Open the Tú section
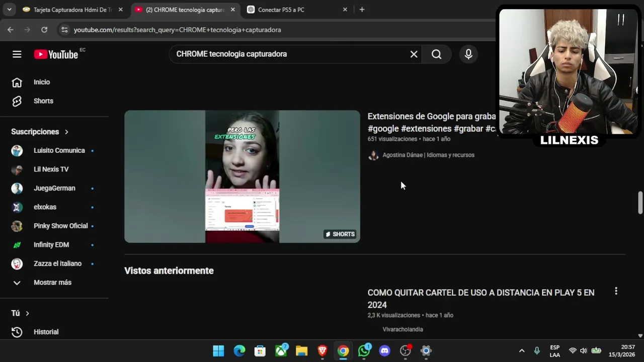644x362 pixels. [20, 313]
